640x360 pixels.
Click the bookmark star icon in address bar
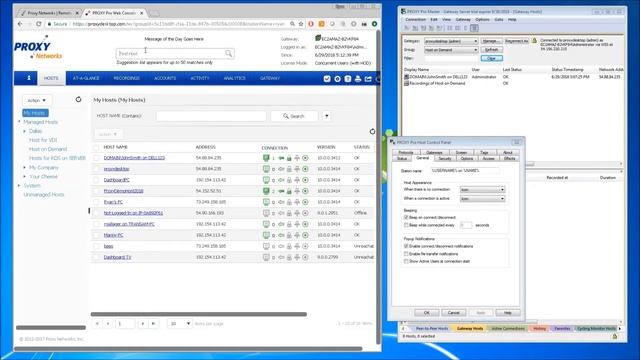coord(301,24)
